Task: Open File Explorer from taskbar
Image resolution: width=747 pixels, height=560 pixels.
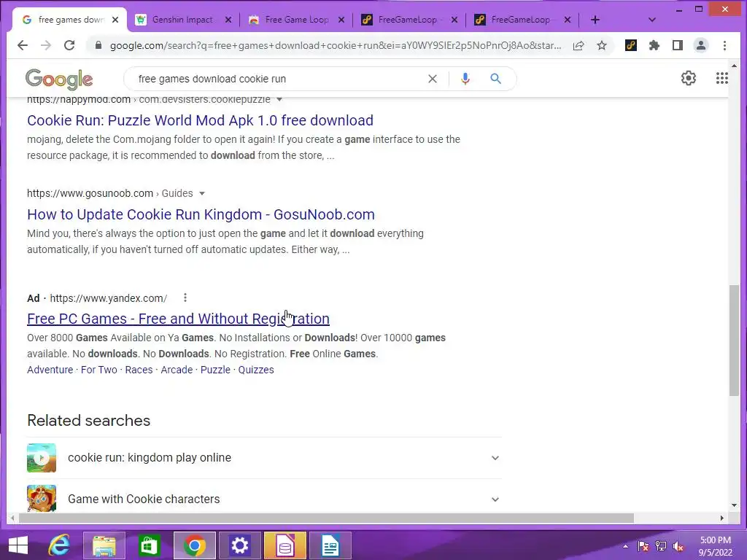Action: click(x=104, y=545)
